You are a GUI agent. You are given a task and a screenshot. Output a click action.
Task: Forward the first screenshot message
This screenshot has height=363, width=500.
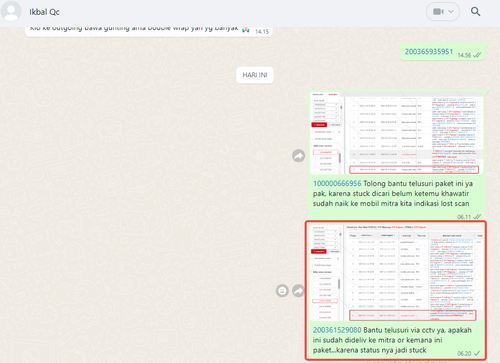(x=298, y=156)
